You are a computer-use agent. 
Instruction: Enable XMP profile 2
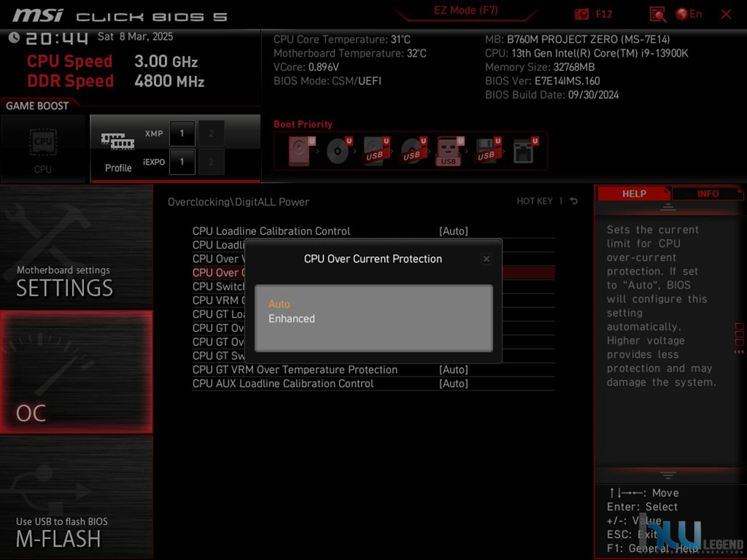(x=211, y=133)
